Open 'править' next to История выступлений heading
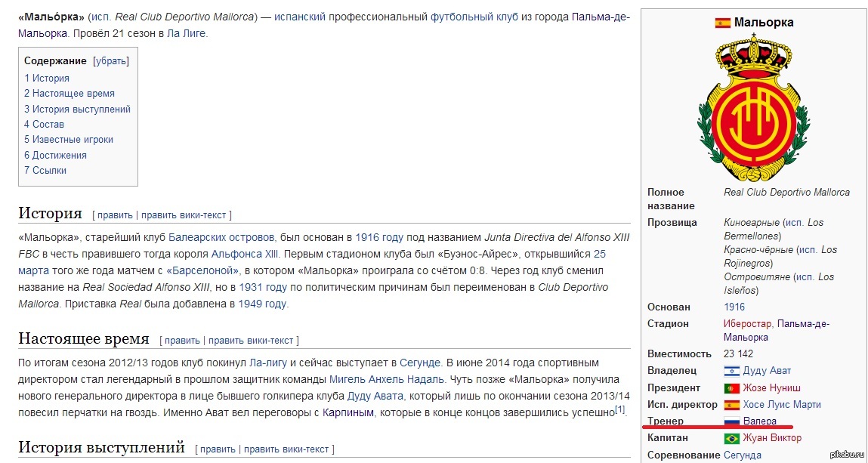 point(217,449)
